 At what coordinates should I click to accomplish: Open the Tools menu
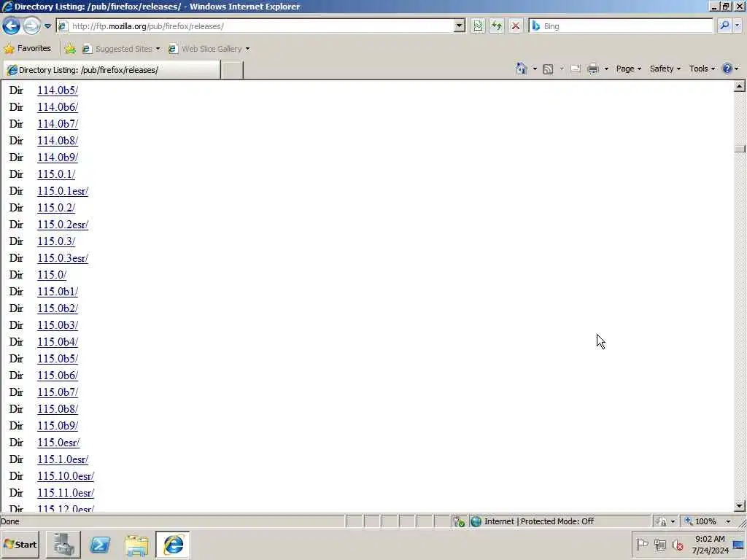[702, 69]
